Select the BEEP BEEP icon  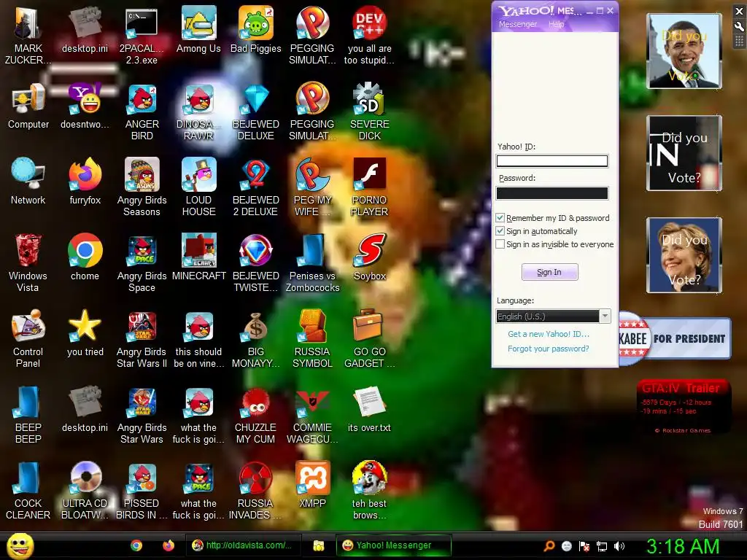click(28, 415)
